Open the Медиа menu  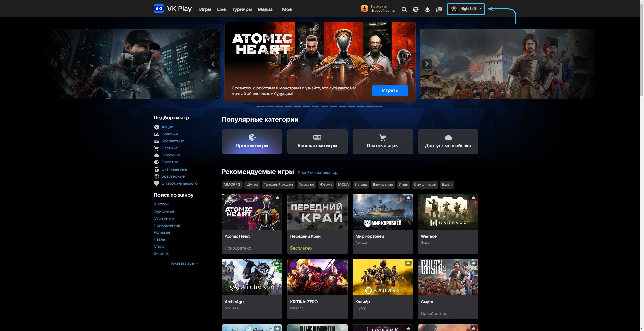pos(265,9)
